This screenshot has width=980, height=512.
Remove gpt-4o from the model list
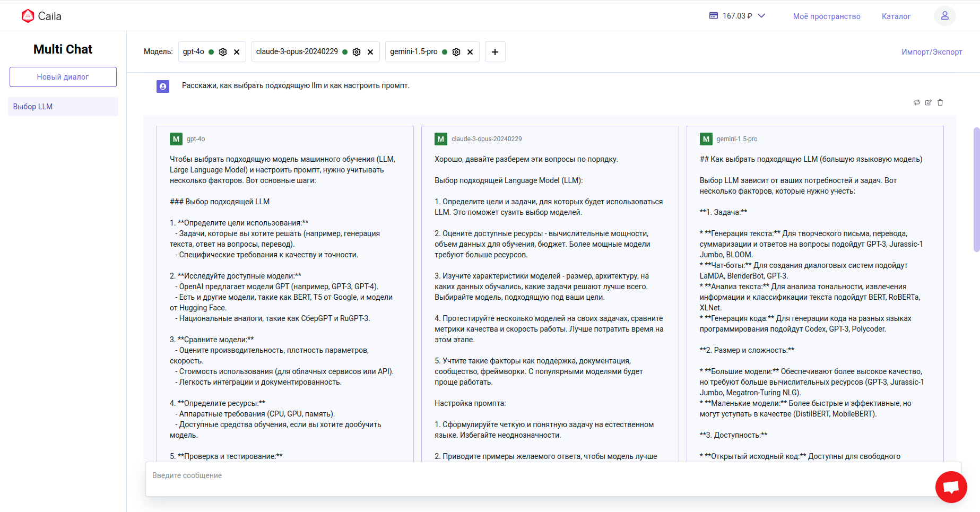coord(237,52)
